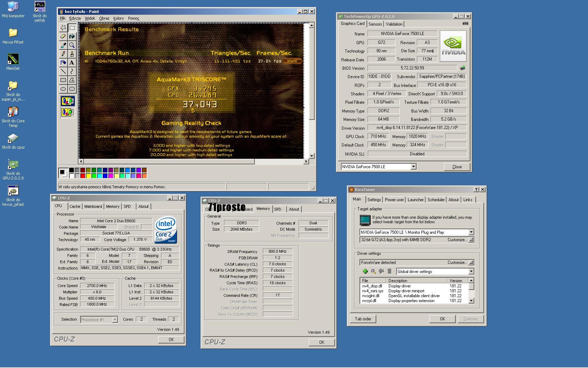Choose the Brush tool in Paint
The image size is (588, 368).
tap(72, 54)
